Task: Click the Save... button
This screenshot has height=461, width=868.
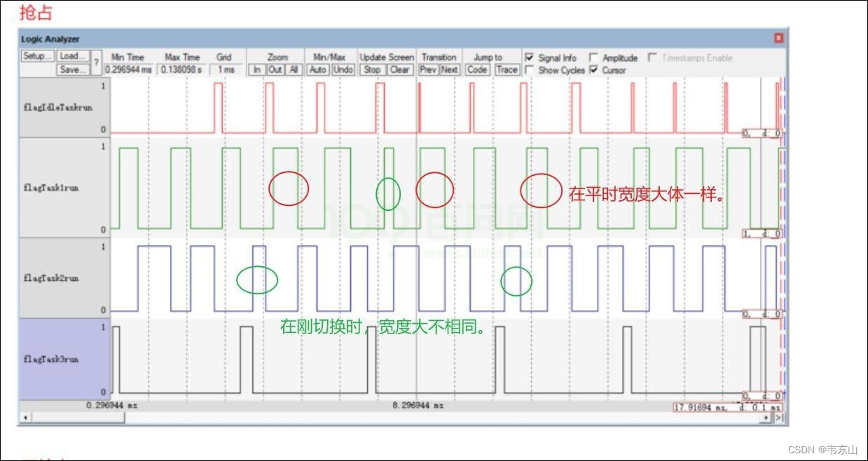Action: 73,69
